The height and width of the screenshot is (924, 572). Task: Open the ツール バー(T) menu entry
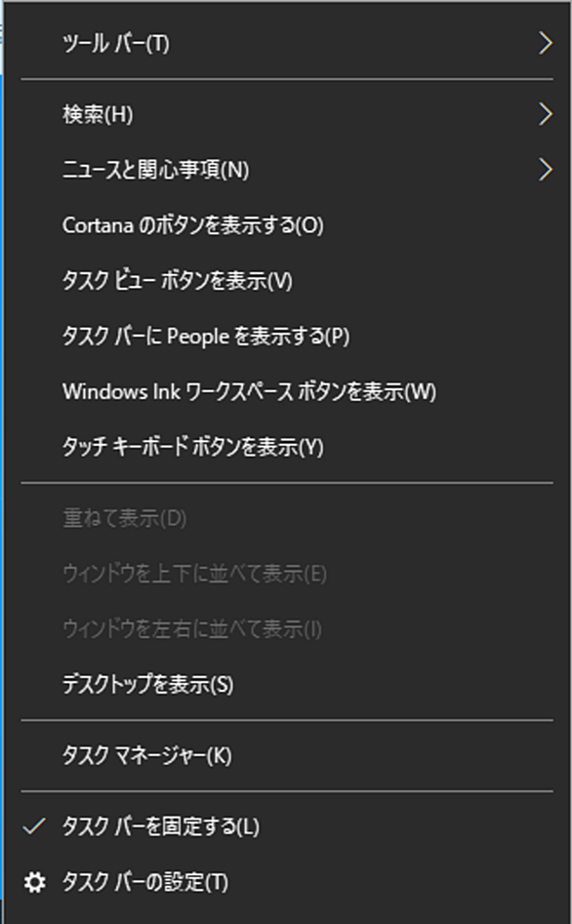(287, 44)
